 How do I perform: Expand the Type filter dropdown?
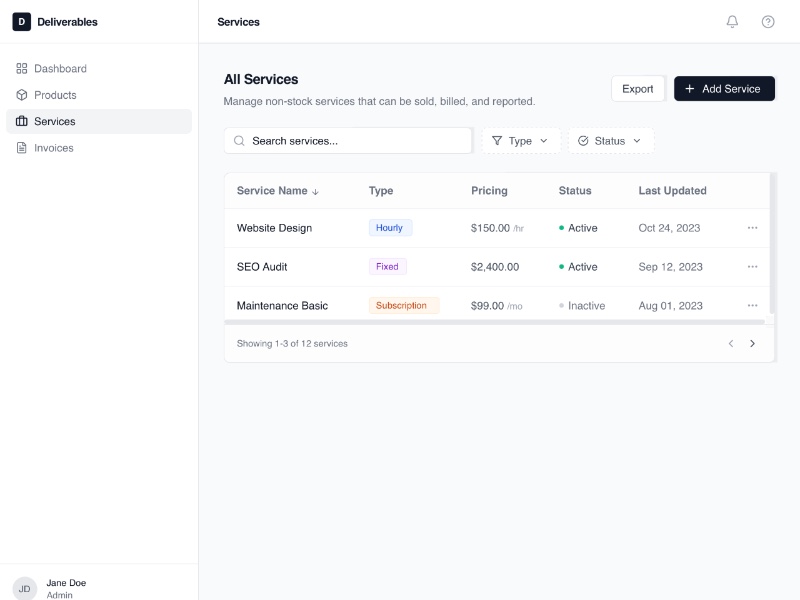(x=520, y=141)
